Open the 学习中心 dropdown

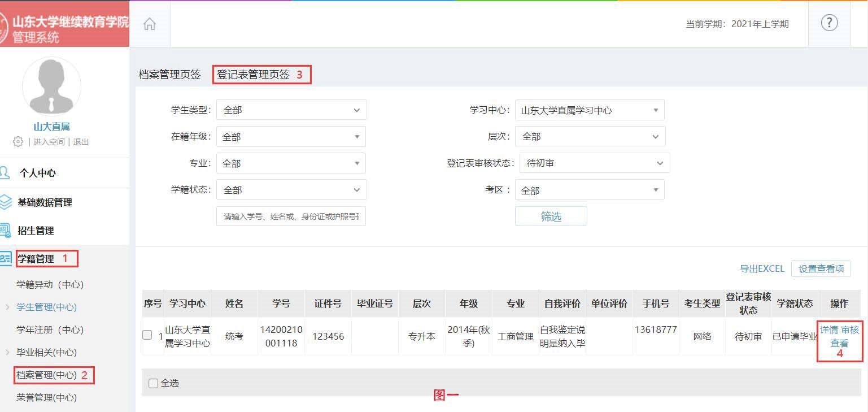pos(589,110)
